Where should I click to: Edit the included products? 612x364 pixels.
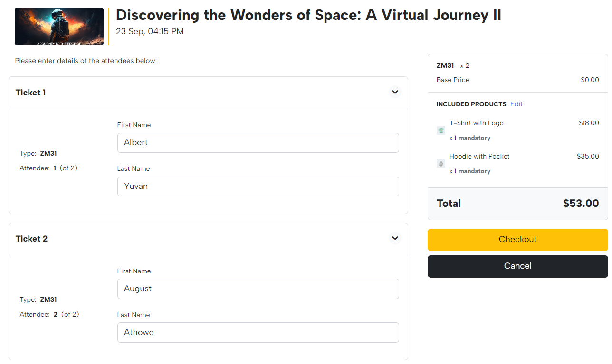click(x=516, y=104)
